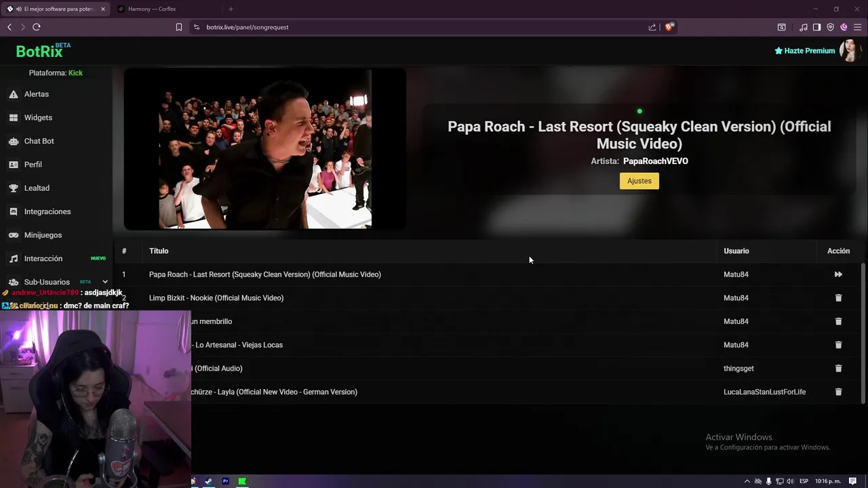Open Lealtad trophy section
Viewport: 868px width, 488px height.
point(14,188)
